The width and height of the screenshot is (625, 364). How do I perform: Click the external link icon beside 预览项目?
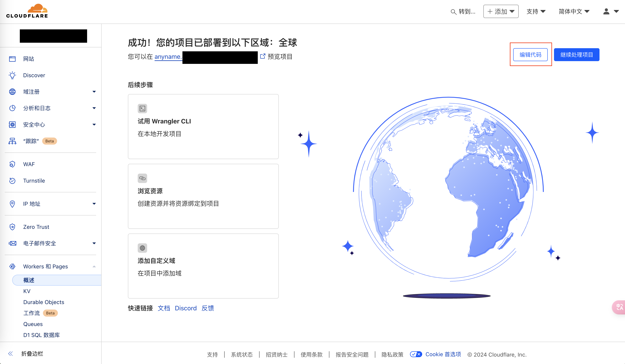(x=263, y=56)
